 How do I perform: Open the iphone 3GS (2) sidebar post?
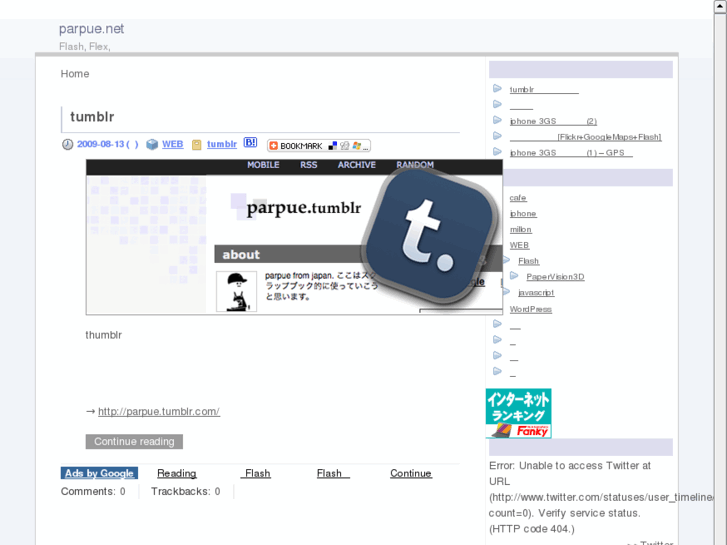(x=553, y=121)
